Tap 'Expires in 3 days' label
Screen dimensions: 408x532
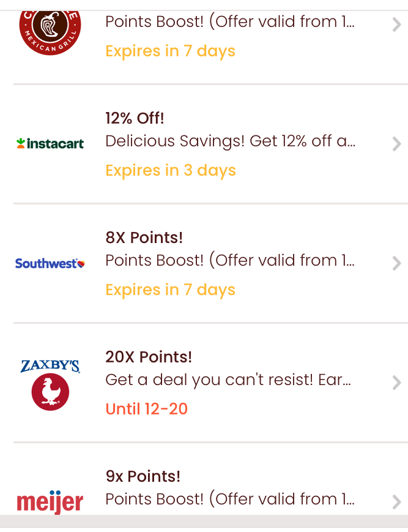coord(171,171)
